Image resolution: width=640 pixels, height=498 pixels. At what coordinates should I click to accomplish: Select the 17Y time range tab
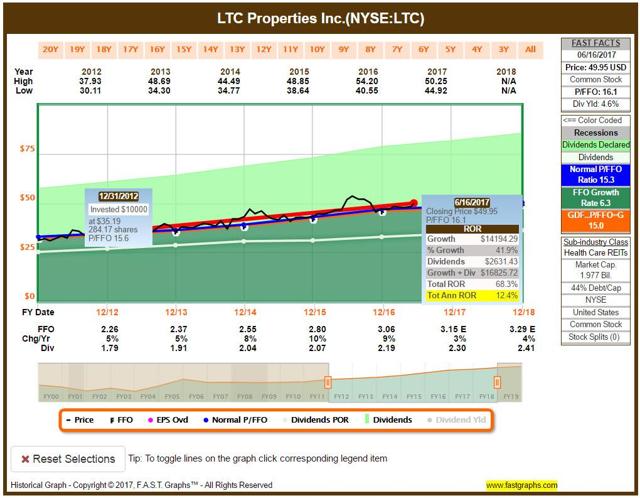pyautogui.click(x=131, y=50)
